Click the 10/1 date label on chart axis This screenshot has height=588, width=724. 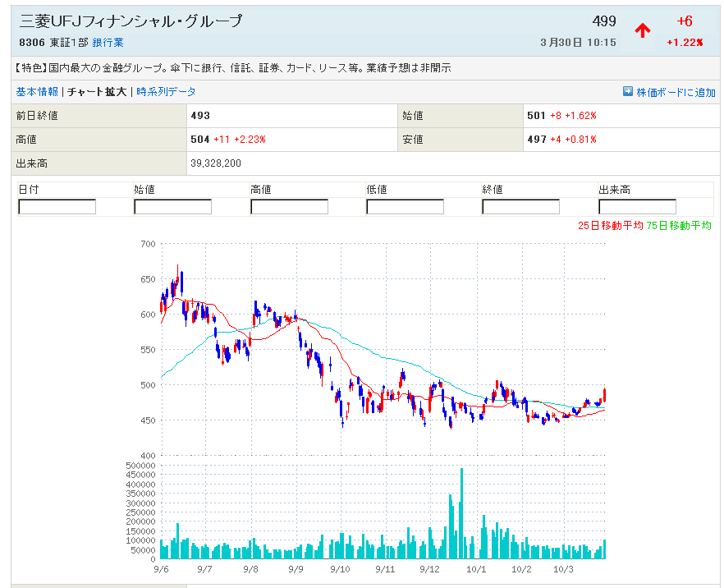coord(476,569)
